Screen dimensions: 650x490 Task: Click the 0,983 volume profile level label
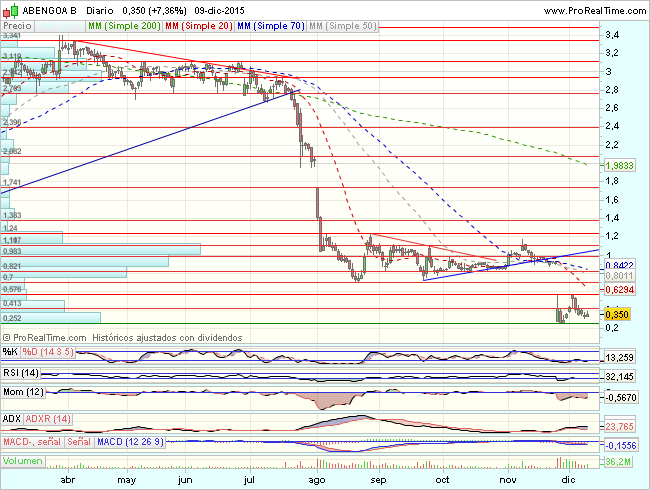click(x=12, y=251)
